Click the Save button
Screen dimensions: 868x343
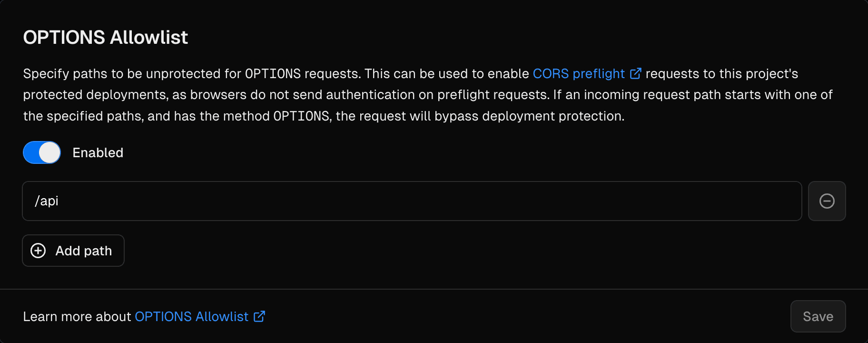pos(818,316)
